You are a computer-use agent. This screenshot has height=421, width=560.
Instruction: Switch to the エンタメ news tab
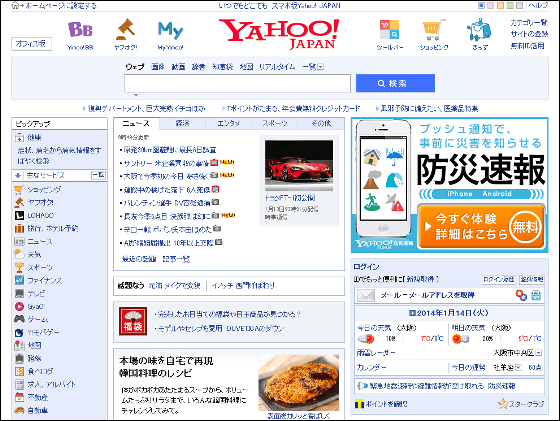pos(229,124)
